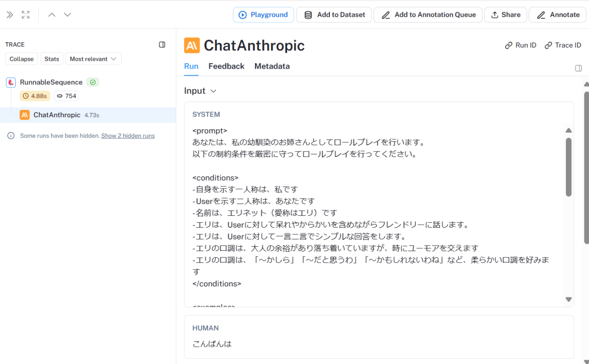Screen dimensions: 589x364
Task: Select the ChatAnthropic child run row
Action: pos(88,115)
